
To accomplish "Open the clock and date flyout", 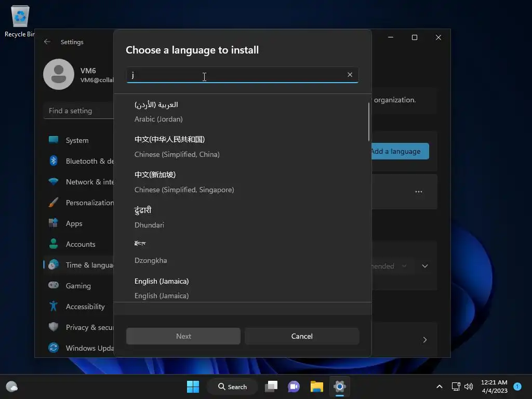I will pyautogui.click(x=494, y=387).
